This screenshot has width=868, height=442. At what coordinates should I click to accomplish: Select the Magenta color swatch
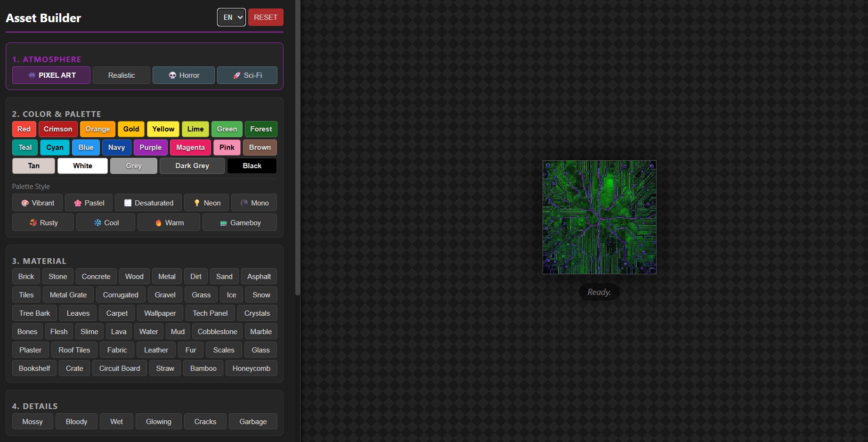pyautogui.click(x=190, y=147)
